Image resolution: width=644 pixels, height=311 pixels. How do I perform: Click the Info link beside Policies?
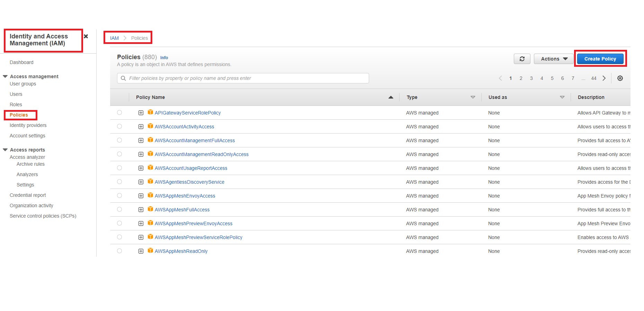click(164, 58)
